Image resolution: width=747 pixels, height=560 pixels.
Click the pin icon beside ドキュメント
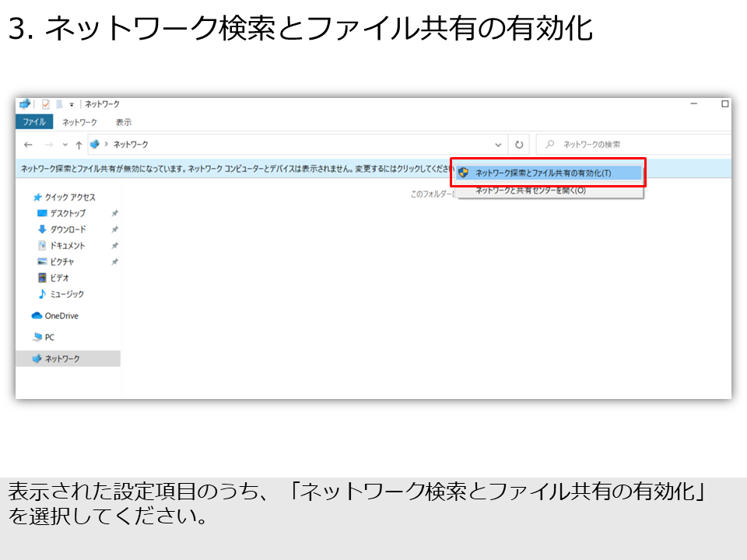(114, 246)
